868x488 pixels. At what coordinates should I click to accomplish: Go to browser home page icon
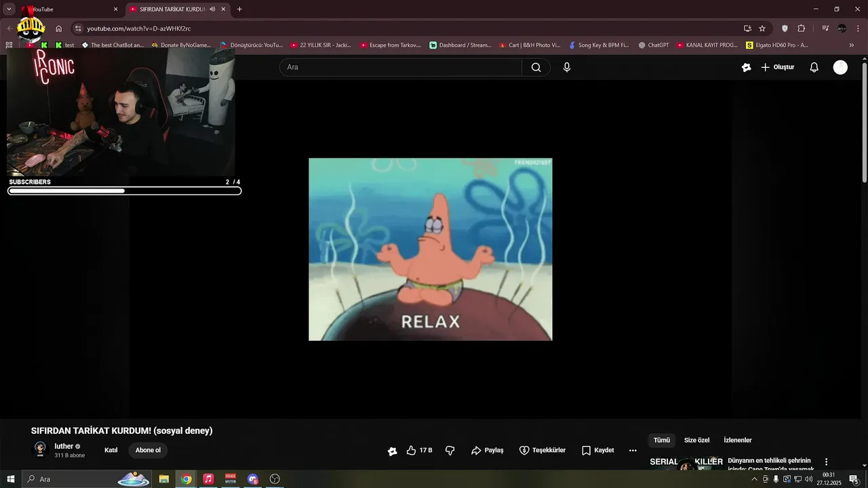pyautogui.click(x=59, y=28)
